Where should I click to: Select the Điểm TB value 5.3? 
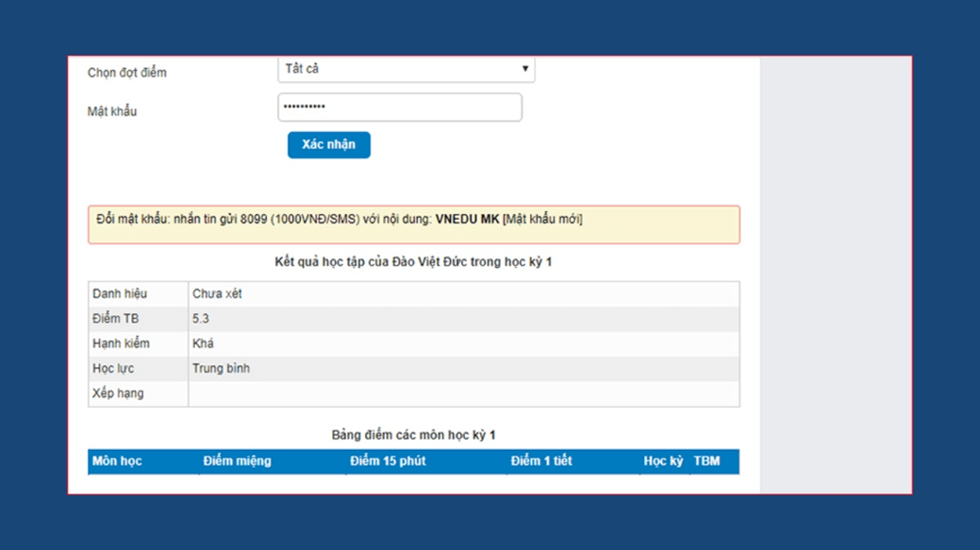pos(201,319)
